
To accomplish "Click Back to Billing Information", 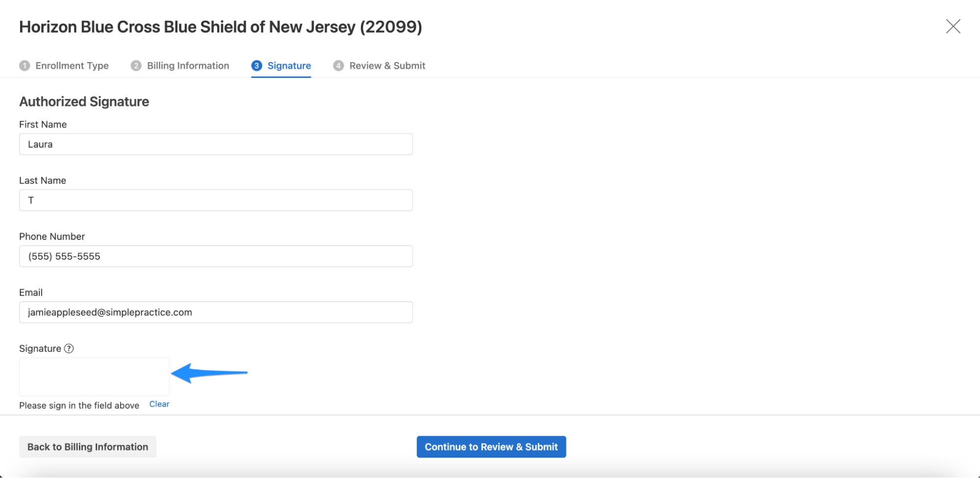I will 87,446.
